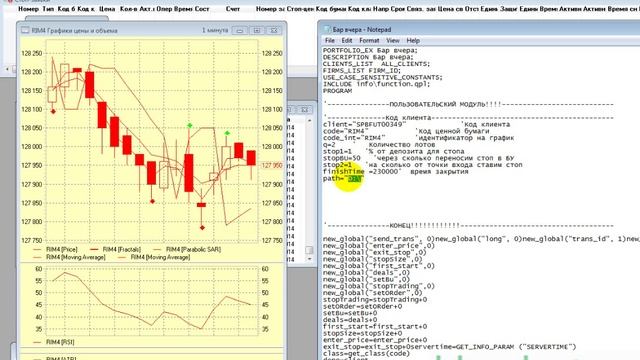Click the stopTrading=stopTrading+0 line
This screenshot has height=360, width=640.
pyautogui.click(x=375, y=300)
